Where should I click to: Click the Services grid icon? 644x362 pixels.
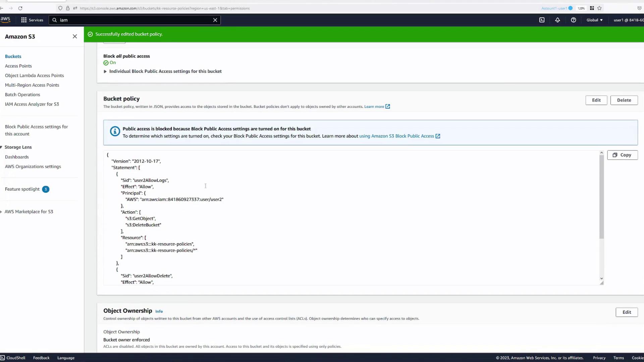24,20
